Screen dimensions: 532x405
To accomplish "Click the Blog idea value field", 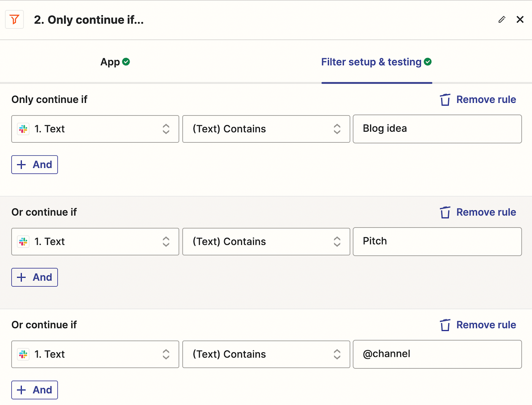I will 437,129.
